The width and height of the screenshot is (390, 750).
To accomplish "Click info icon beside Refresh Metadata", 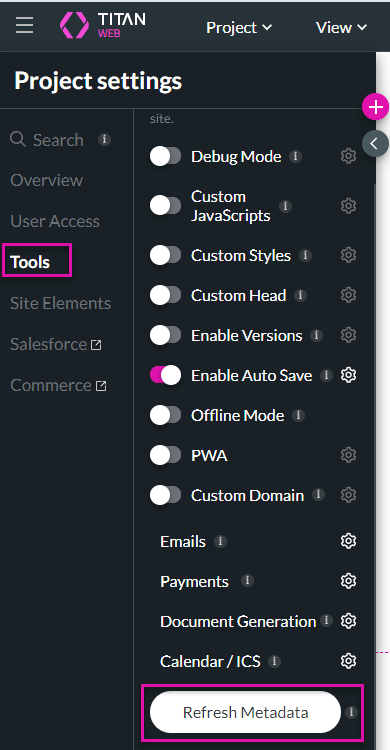I will (x=352, y=712).
